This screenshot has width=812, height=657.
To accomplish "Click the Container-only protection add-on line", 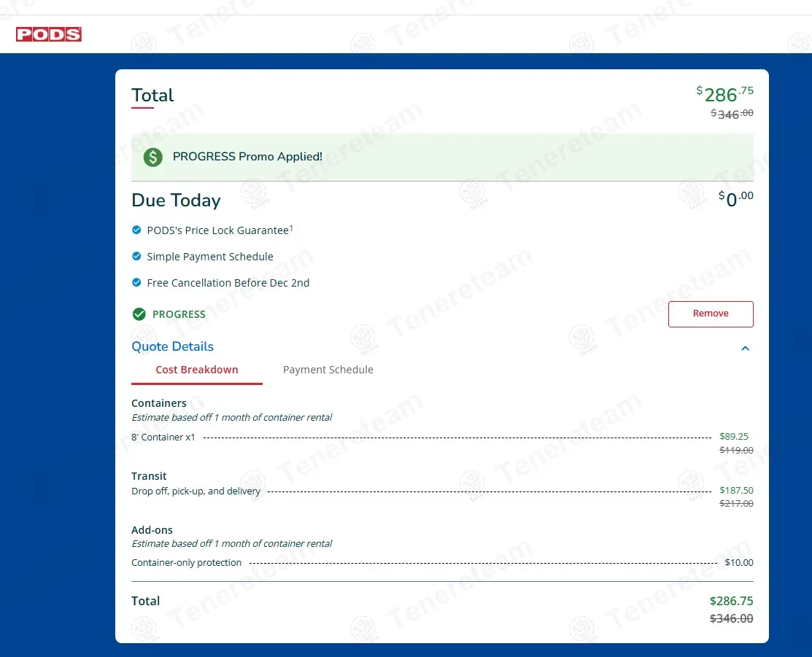I will click(x=186, y=563).
